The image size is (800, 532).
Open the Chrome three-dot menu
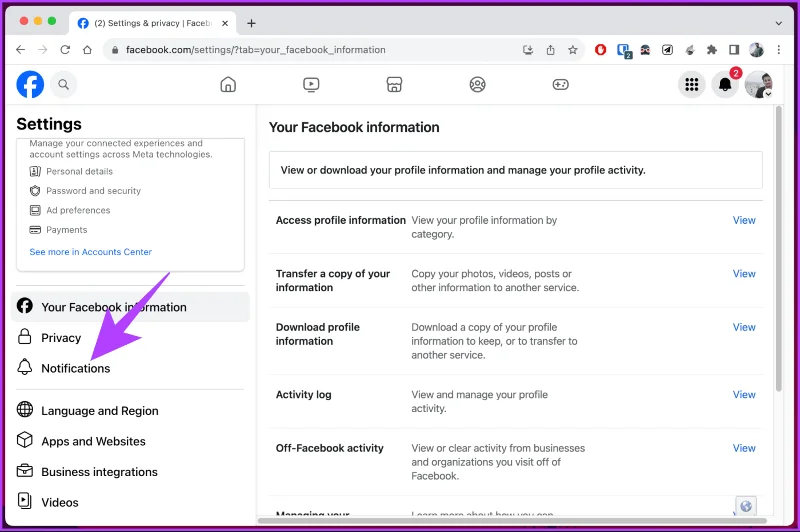(x=779, y=49)
